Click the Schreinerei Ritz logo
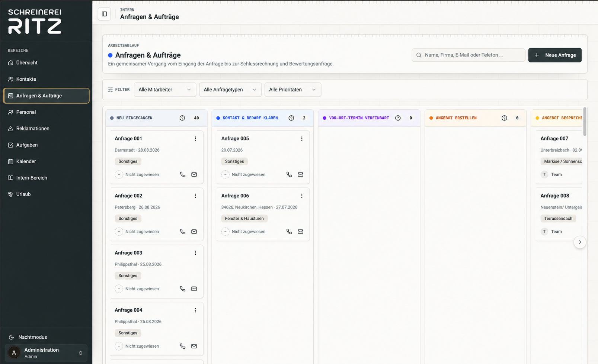 coord(35,21)
